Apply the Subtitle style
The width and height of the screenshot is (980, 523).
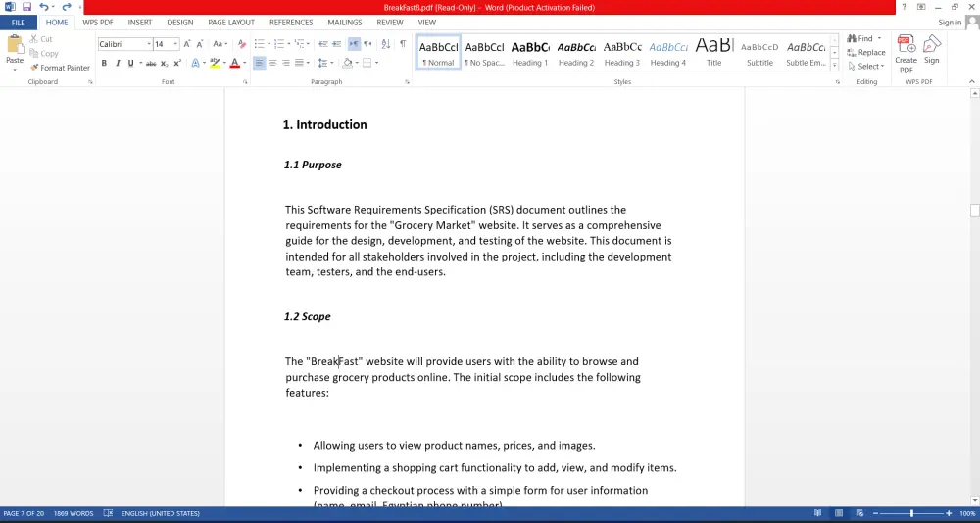760,53
